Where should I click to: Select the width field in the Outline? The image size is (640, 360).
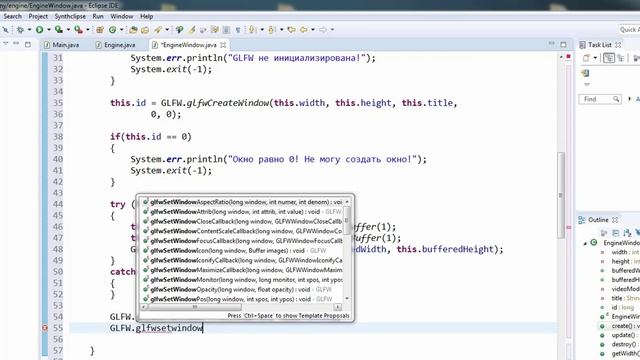(620, 252)
